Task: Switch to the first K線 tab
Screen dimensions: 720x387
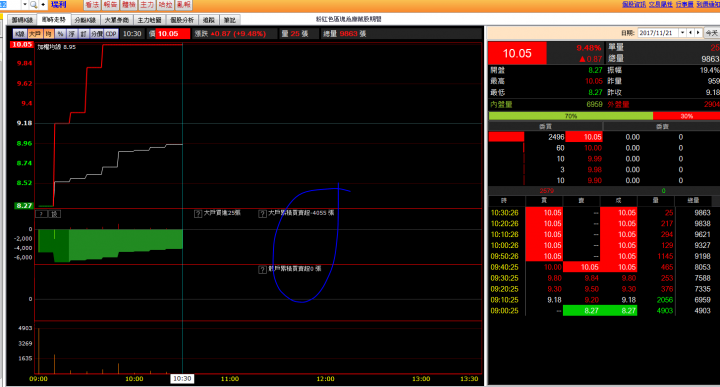Action: tap(22, 20)
